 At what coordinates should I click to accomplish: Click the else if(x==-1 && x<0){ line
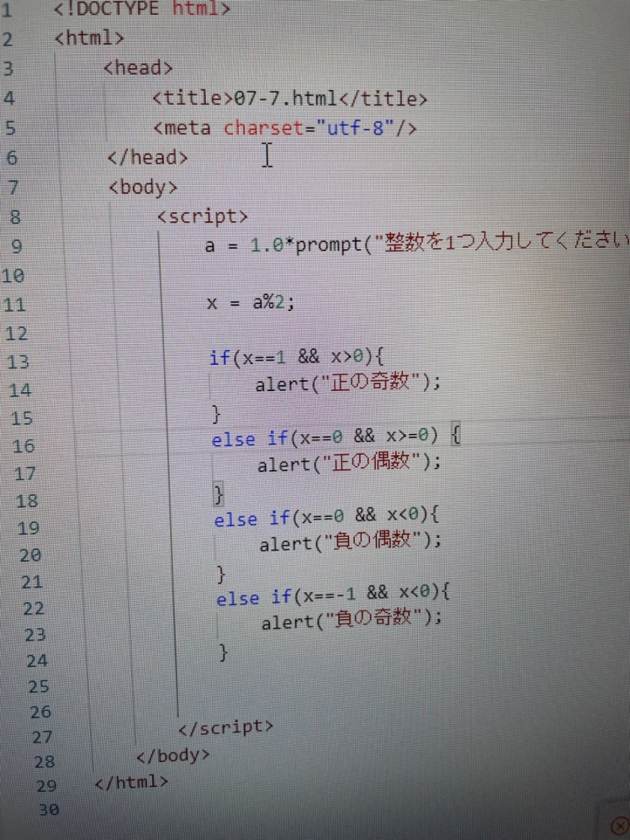pyautogui.click(x=333, y=594)
